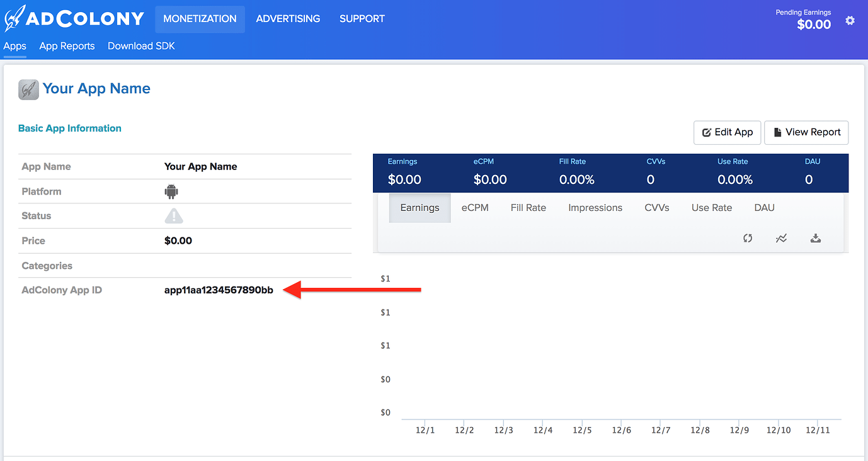
Task: Go to Download SDK page
Action: [141, 45]
